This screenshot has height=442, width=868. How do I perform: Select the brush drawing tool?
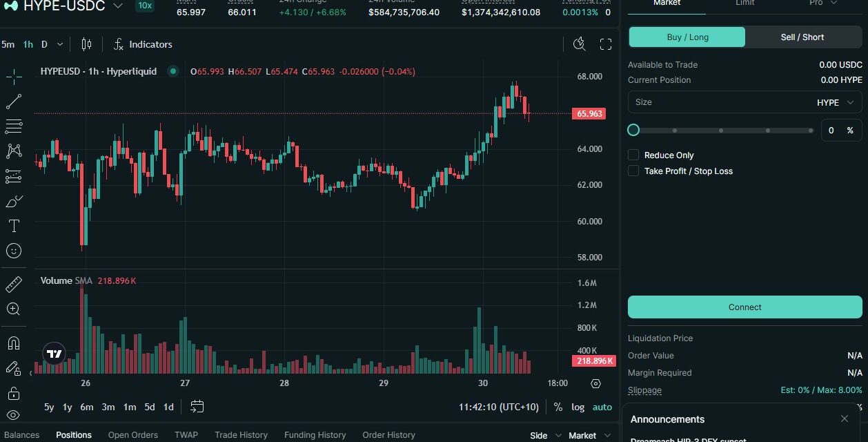click(x=14, y=201)
